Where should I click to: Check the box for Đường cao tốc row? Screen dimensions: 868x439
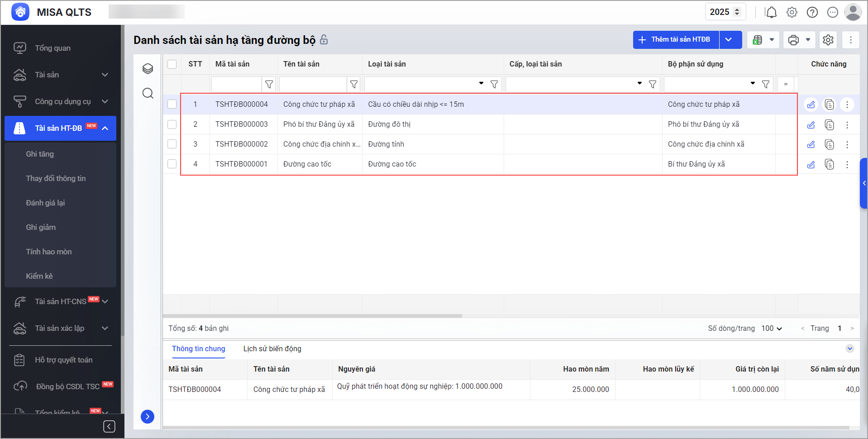point(172,164)
